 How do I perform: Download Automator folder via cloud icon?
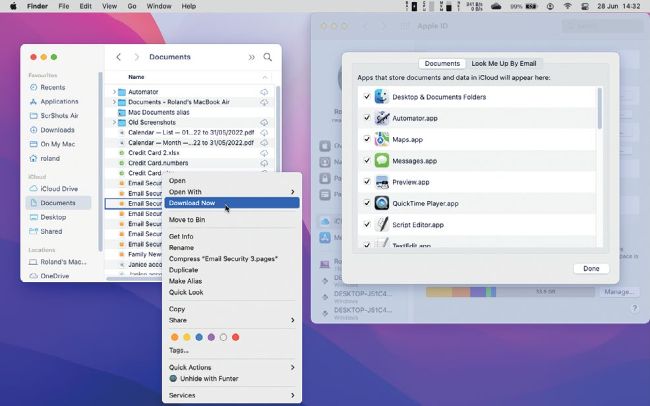point(264,92)
